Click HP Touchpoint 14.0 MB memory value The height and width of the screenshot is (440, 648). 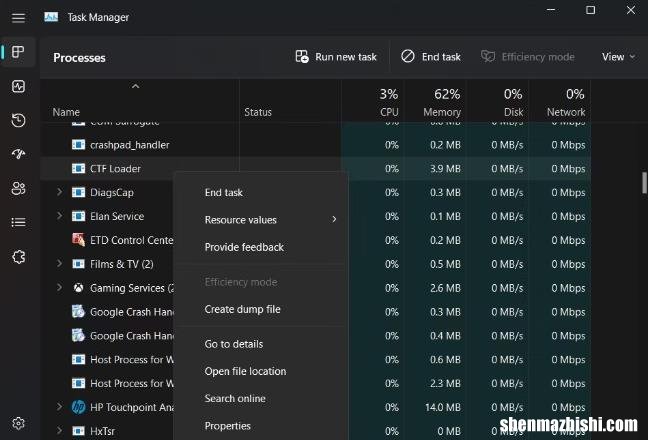443,407
